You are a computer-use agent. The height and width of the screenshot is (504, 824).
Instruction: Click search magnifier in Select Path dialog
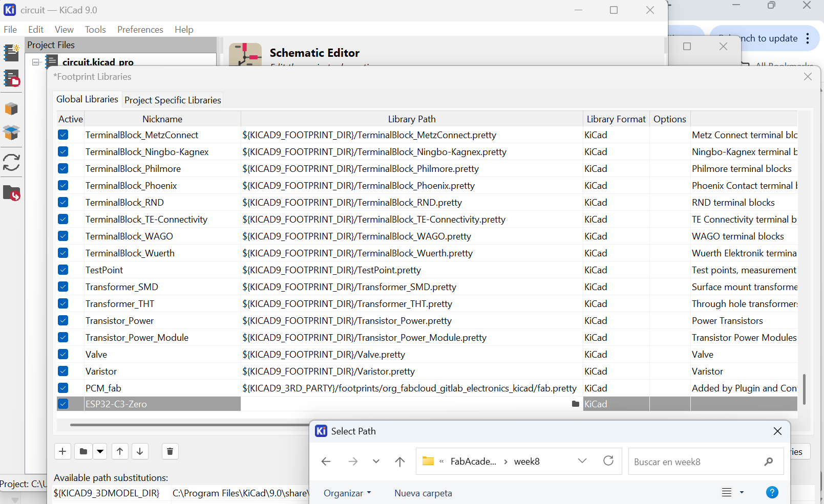[x=768, y=462]
